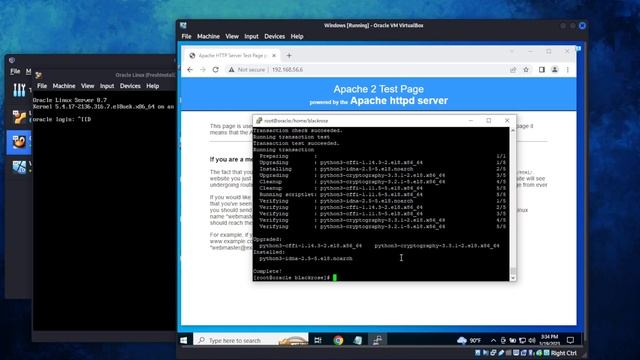Open Chrome profile avatar menu
640x360 pixels.
tap(555, 70)
